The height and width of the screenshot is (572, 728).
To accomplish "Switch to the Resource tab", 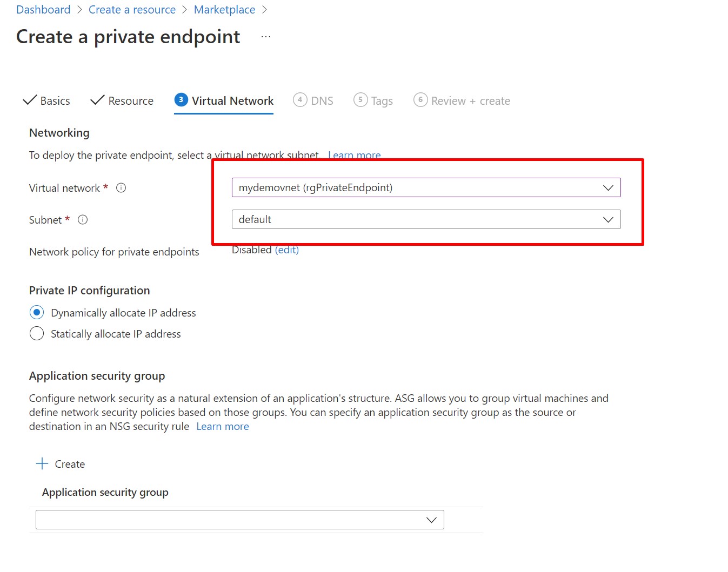I will (130, 101).
